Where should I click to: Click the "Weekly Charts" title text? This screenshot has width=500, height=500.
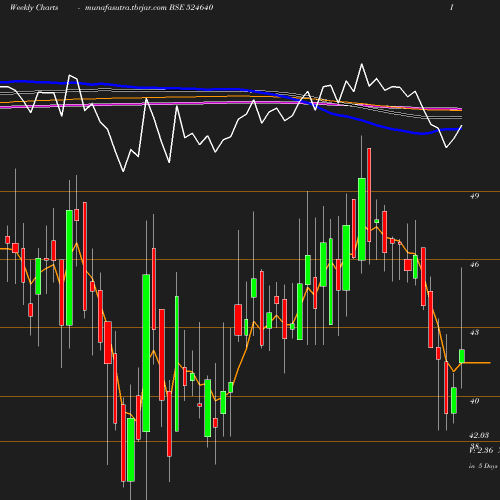tap(34, 8)
